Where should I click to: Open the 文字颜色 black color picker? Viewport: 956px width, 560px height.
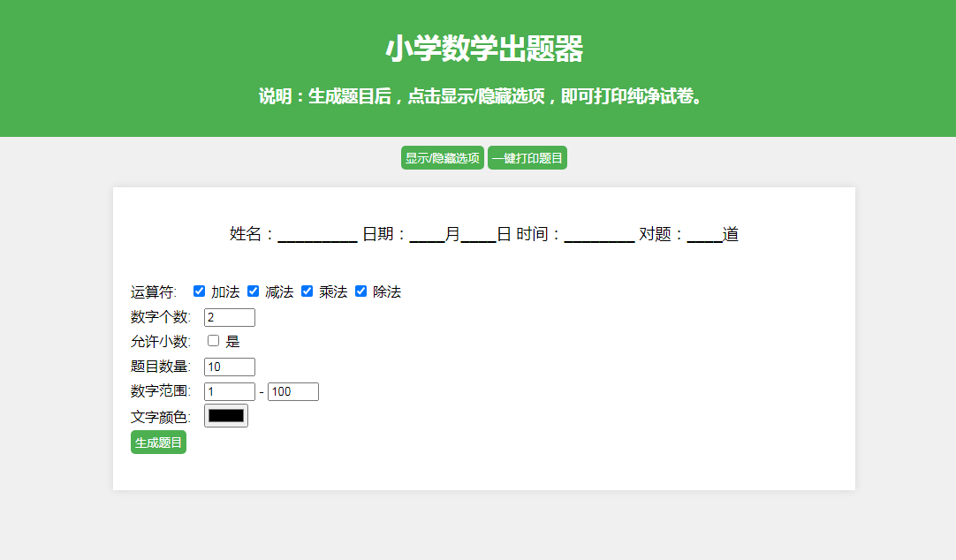click(226, 416)
